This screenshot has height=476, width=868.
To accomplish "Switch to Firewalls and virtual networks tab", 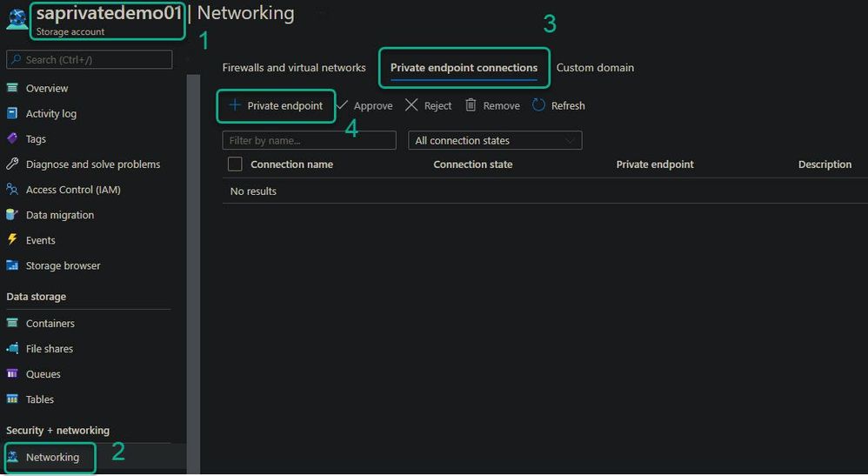I will pyautogui.click(x=294, y=68).
